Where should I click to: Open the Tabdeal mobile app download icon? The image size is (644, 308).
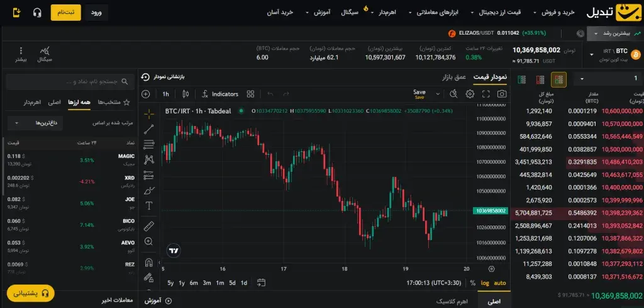tap(16, 13)
